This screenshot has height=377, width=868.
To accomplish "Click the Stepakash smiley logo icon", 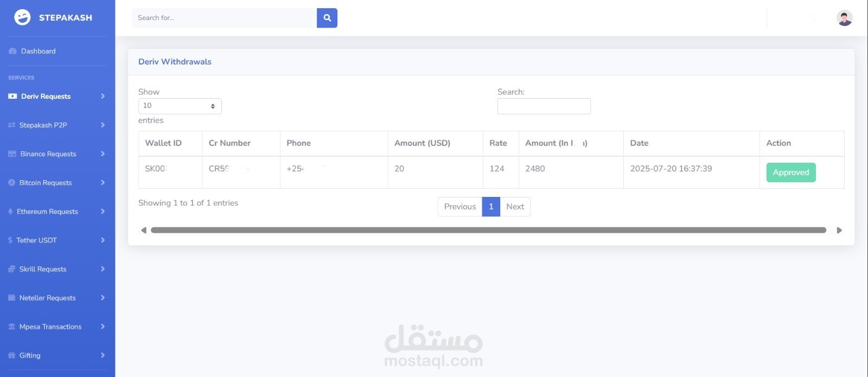I will [22, 17].
